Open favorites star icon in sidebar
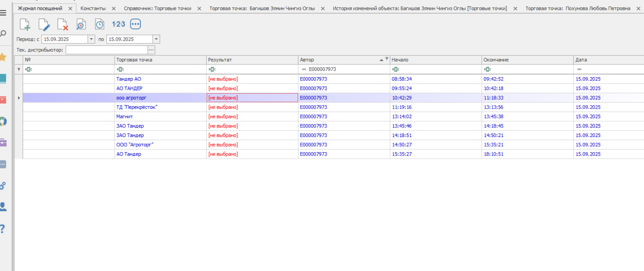The image size is (644, 271). (3, 57)
